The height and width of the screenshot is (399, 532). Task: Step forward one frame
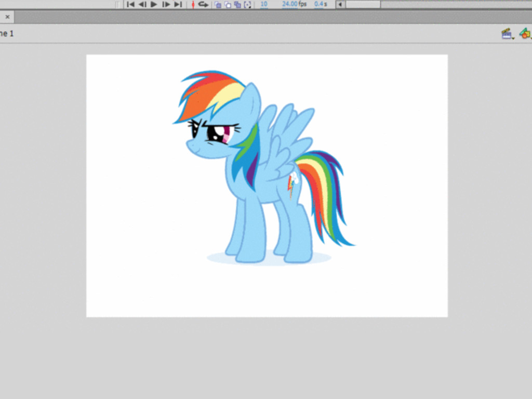(166, 4)
